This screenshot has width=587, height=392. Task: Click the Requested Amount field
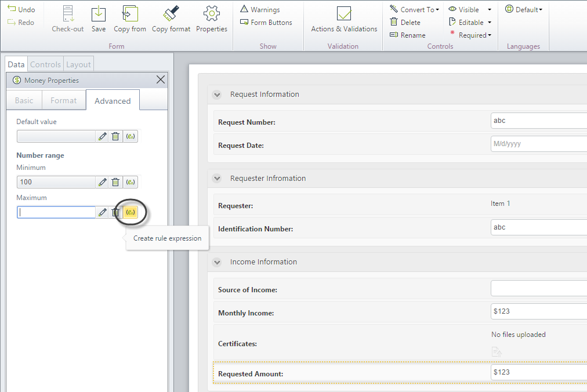tap(539, 372)
